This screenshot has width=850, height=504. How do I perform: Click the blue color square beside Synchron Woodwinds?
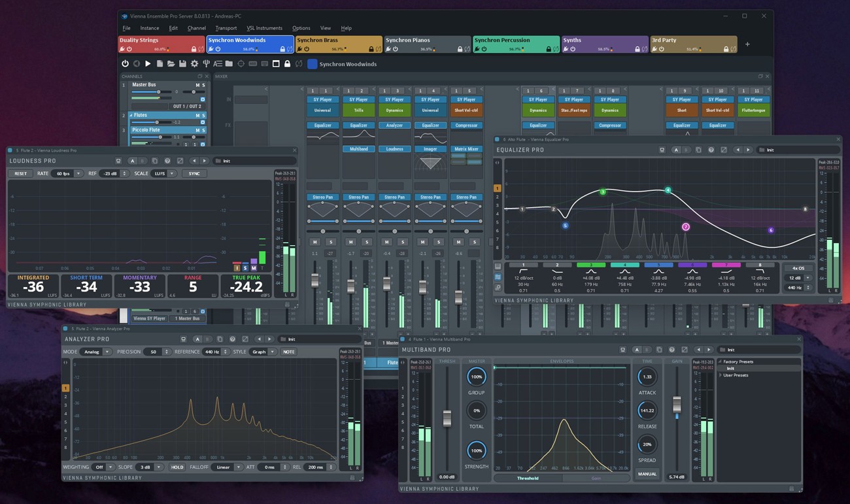[x=313, y=64]
